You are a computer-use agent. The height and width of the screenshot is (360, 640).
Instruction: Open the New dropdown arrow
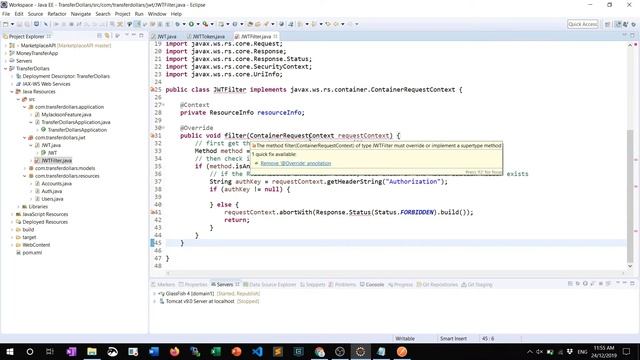point(12,24)
